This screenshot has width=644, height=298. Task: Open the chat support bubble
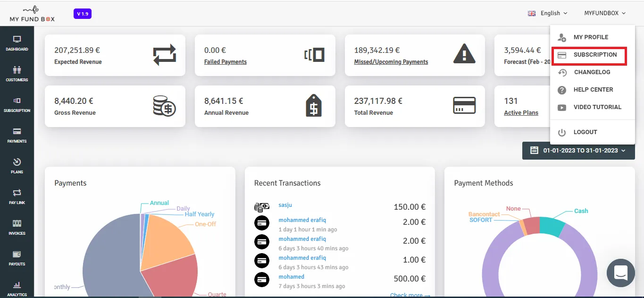(x=621, y=273)
